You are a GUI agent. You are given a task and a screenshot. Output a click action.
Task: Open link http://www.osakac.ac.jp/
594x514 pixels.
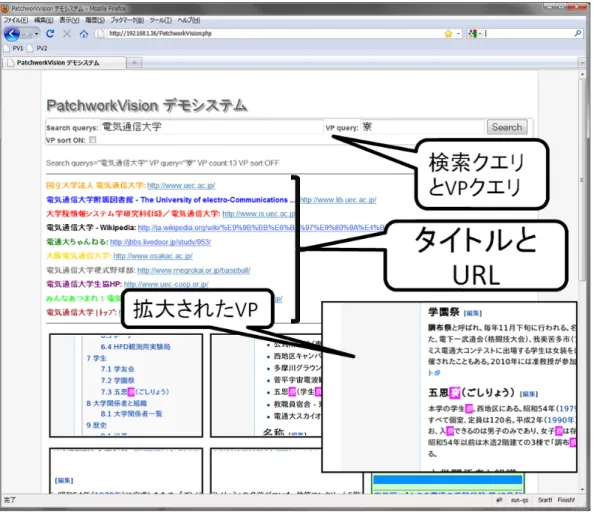[153, 256]
